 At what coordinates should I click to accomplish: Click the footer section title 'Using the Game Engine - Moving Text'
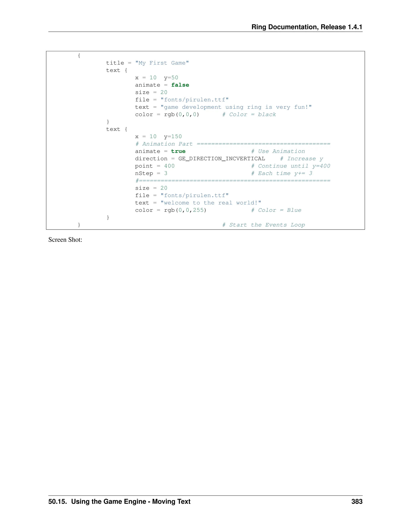pyautogui.click(x=131, y=501)
